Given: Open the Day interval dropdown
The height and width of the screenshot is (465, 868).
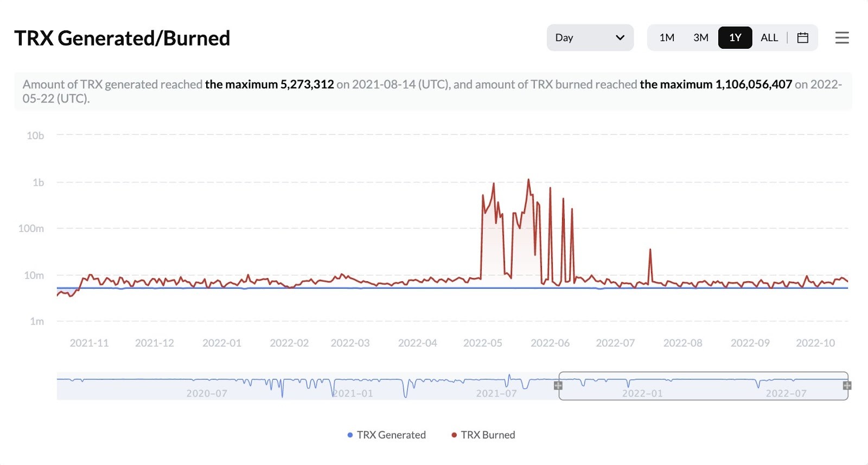Looking at the screenshot, I should point(590,37).
